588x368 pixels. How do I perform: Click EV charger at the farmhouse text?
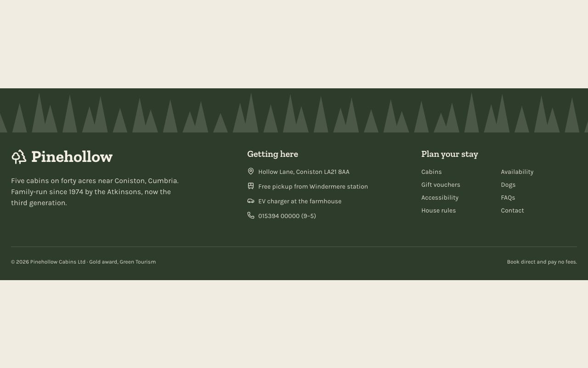300,201
